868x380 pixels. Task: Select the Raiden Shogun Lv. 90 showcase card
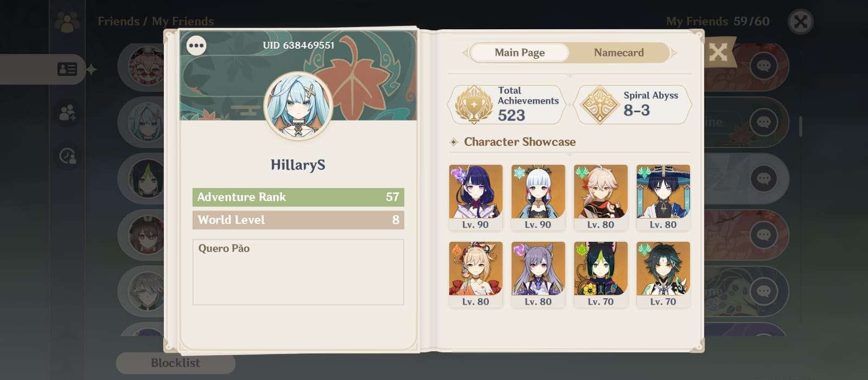(476, 198)
